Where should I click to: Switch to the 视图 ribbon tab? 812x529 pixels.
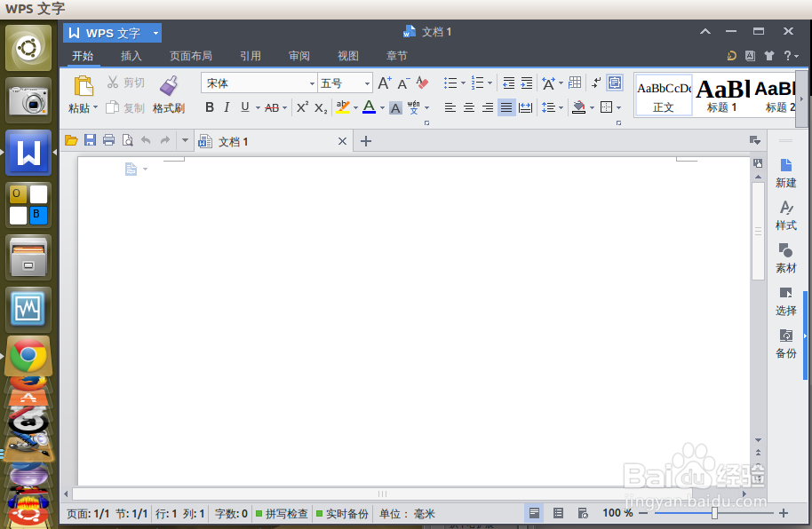pos(348,56)
